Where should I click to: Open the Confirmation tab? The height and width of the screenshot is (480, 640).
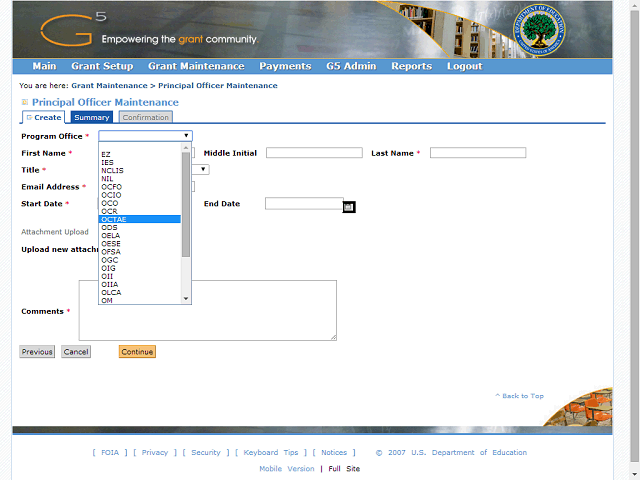click(x=146, y=118)
